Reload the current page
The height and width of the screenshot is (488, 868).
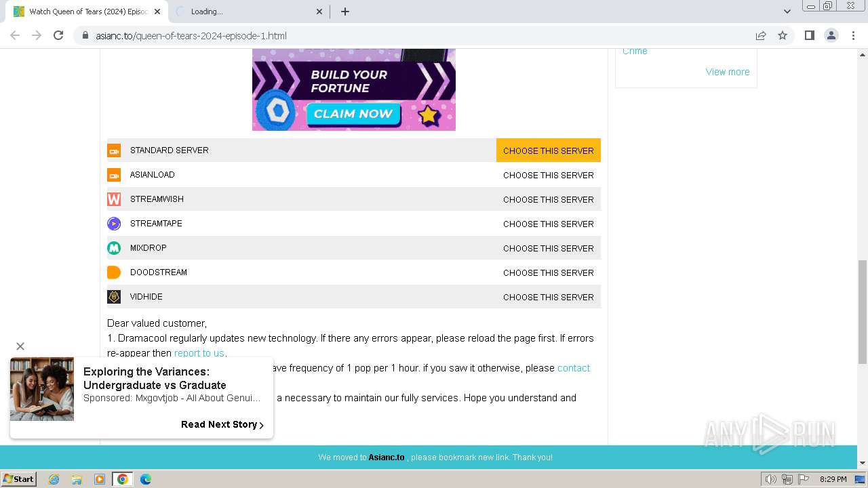click(58, 35)
